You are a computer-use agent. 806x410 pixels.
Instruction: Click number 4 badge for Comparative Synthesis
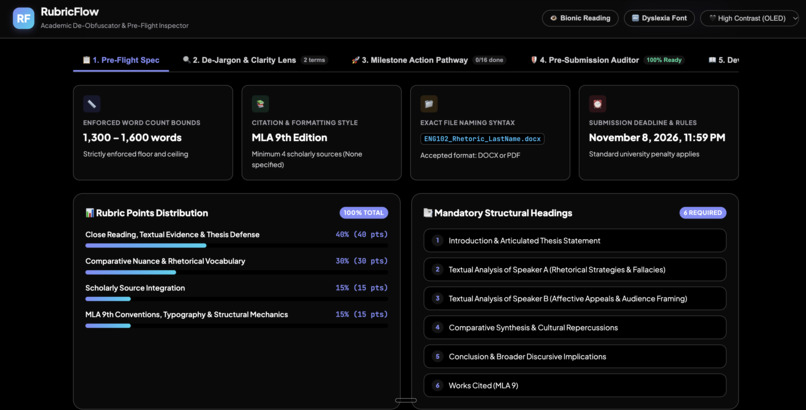tap(437, 327)
